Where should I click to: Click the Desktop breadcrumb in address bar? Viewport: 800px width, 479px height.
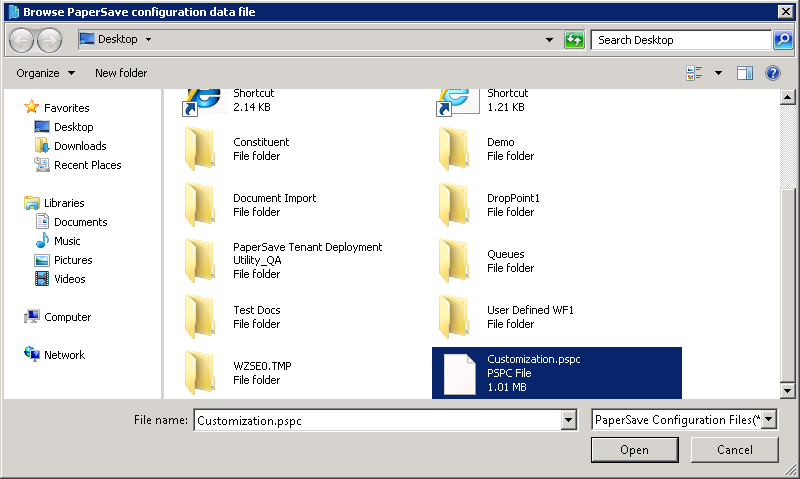click(x=117, y=39)
